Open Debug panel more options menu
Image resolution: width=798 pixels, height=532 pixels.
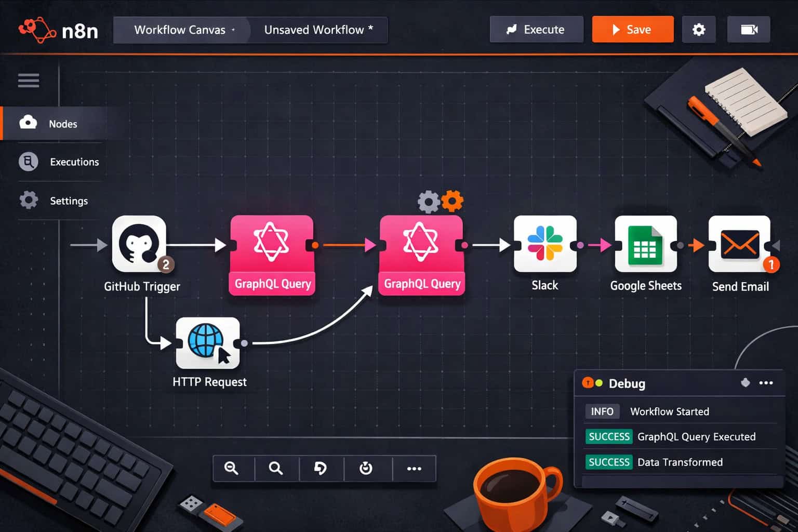pyautogui.click(x=766, y=383)
